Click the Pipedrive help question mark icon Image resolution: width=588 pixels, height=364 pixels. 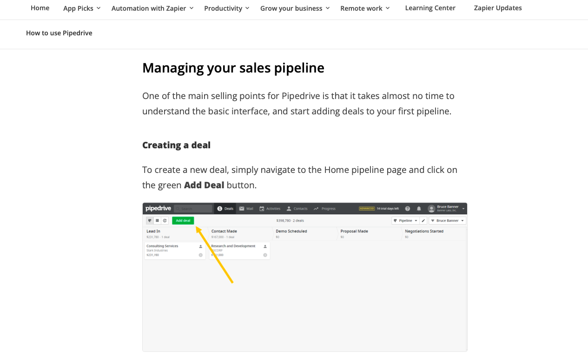point(408,209)
